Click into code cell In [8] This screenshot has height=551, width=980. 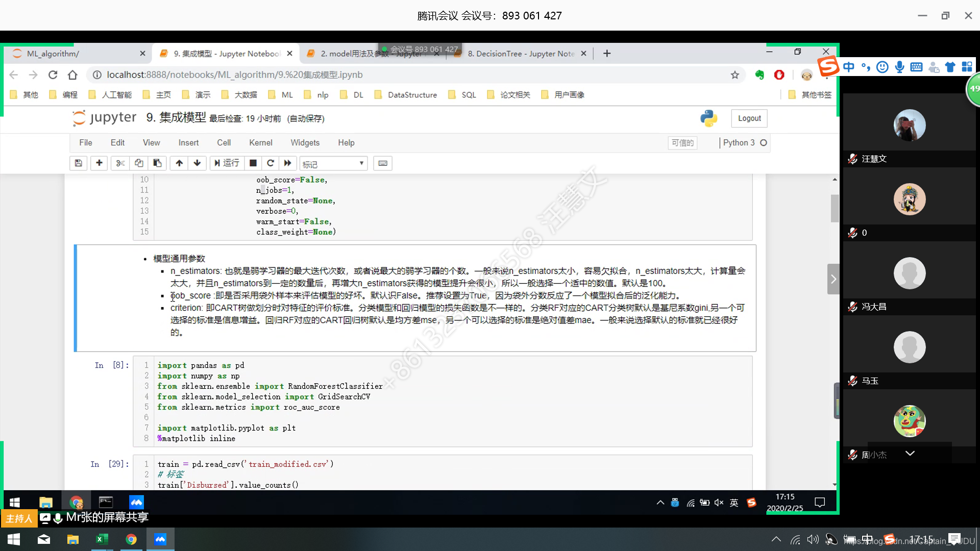click(x=443, y=402)
